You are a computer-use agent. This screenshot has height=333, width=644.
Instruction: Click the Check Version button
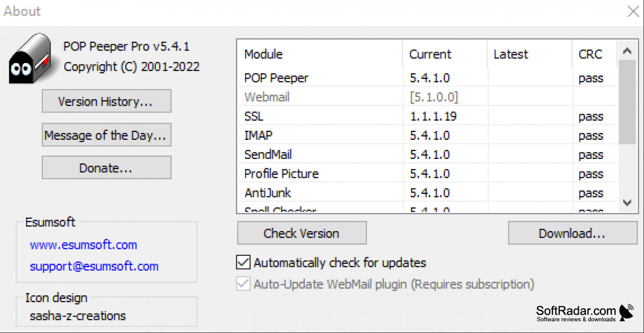(302, 233)
